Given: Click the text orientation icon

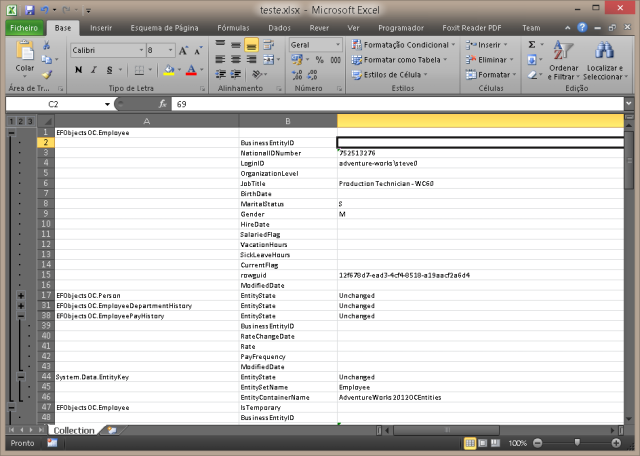Looking at the screenshot, I should 257,74.
